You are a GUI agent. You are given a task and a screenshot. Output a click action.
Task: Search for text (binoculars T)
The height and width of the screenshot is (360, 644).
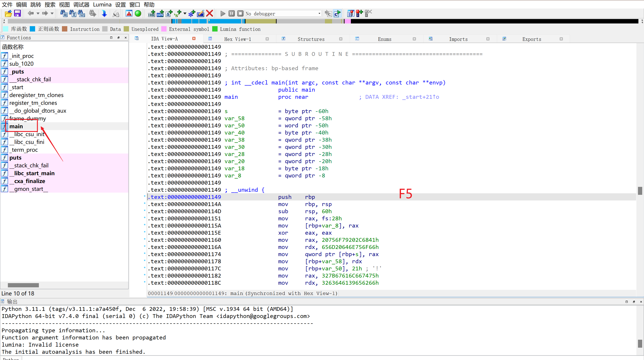(73, 13)
